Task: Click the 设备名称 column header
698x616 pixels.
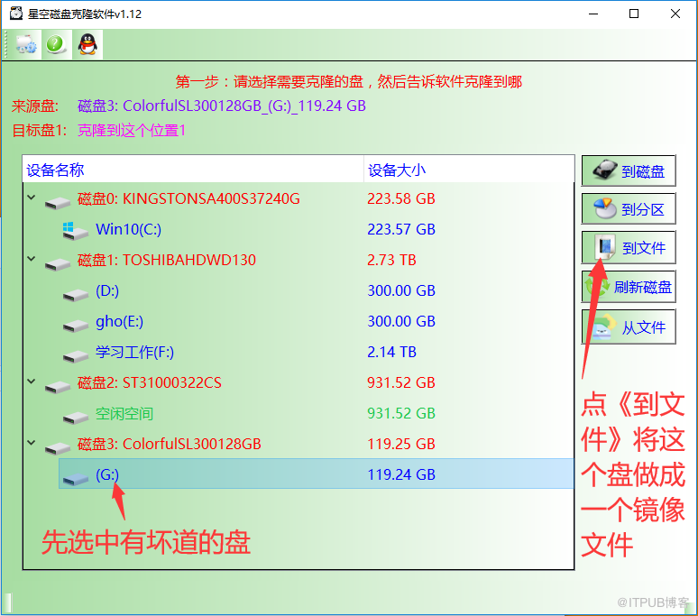Action: [193, 170]
